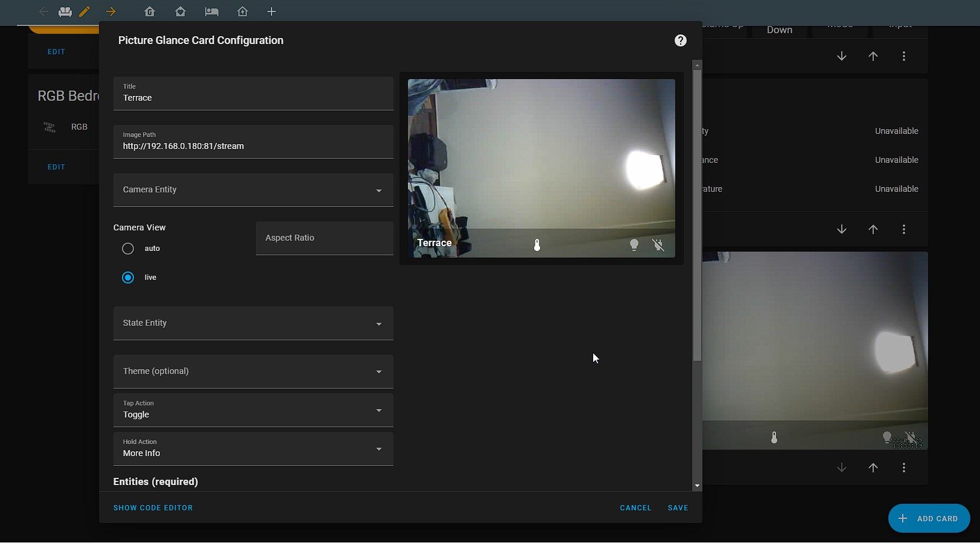Screen dimensions: 980x546
Task: Select the auto camera view option
Action: pyautogui.click(x=128, y=249)
